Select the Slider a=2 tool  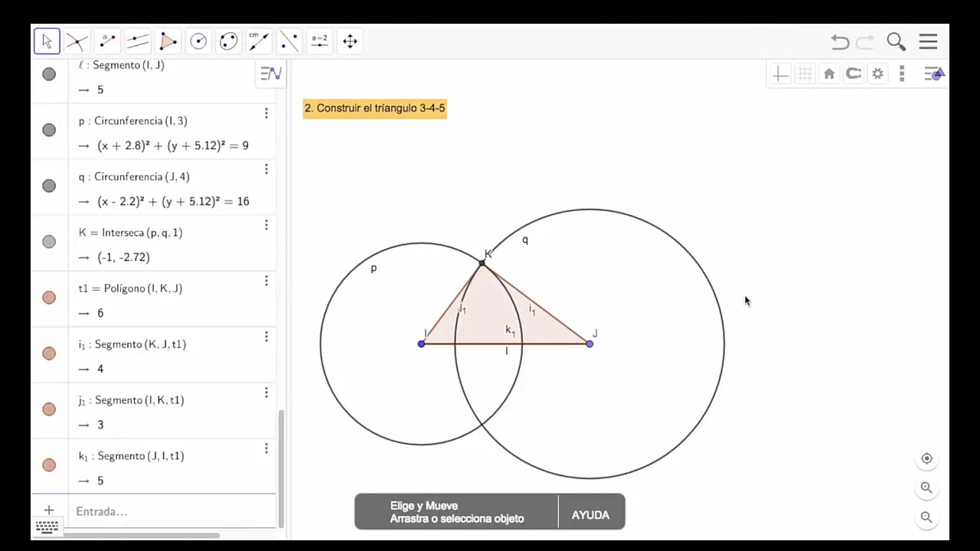click(x=319, y=41)
